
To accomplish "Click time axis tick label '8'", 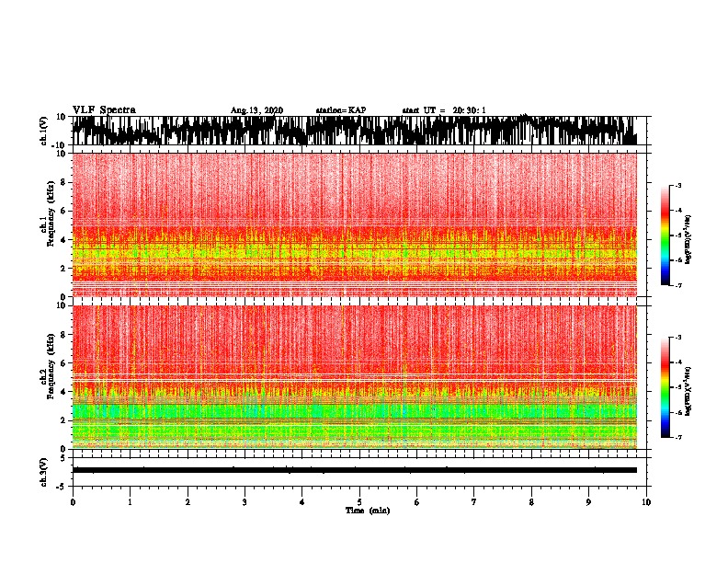I will coord(531,502).
